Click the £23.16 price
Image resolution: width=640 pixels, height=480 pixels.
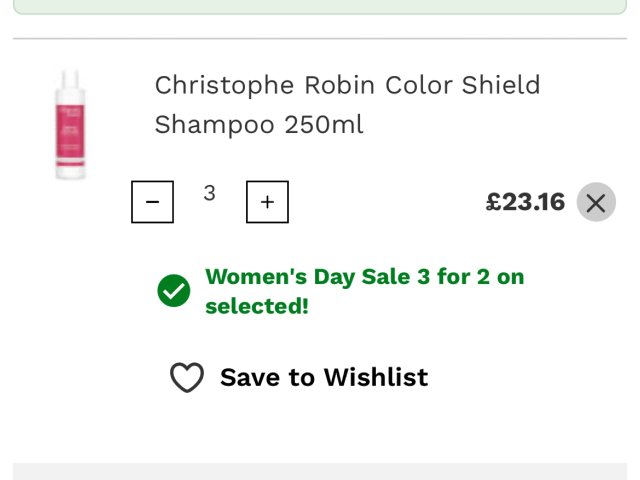[525, 202]
